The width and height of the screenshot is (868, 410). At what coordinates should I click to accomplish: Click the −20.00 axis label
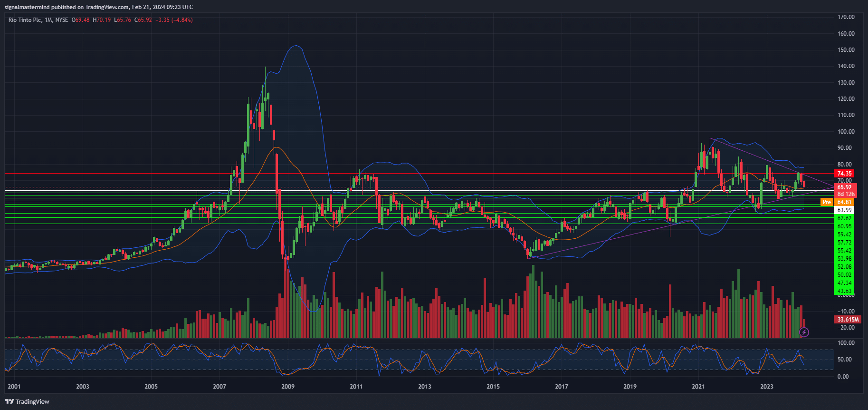tap(846, 328)
